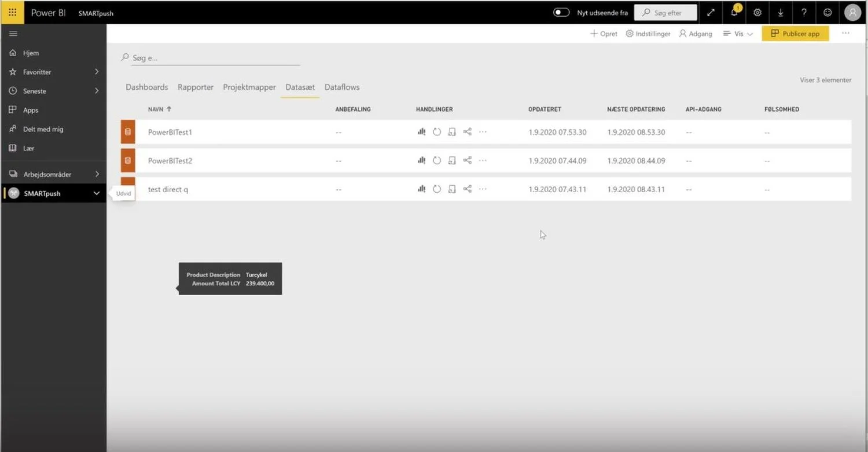868x452 pixels.
Task: Open the Vis dropdown
Action: tap(738, 34)
